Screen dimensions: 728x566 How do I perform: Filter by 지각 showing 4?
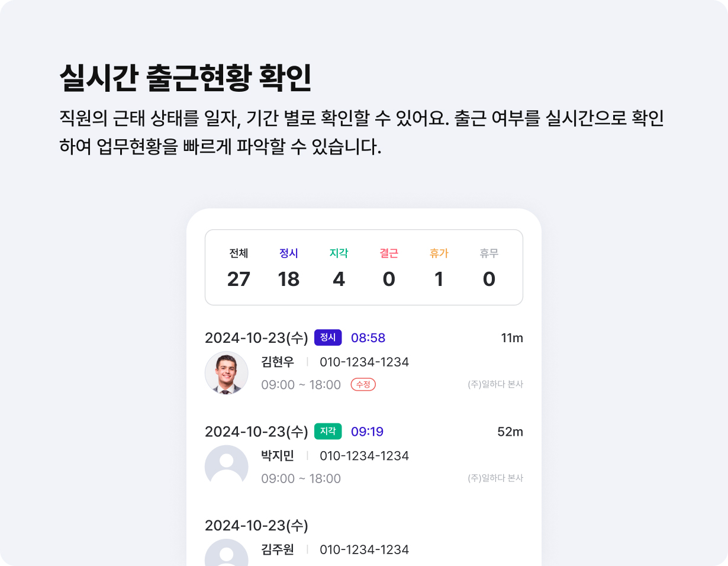pyautogui.click(x=339, y=268)
